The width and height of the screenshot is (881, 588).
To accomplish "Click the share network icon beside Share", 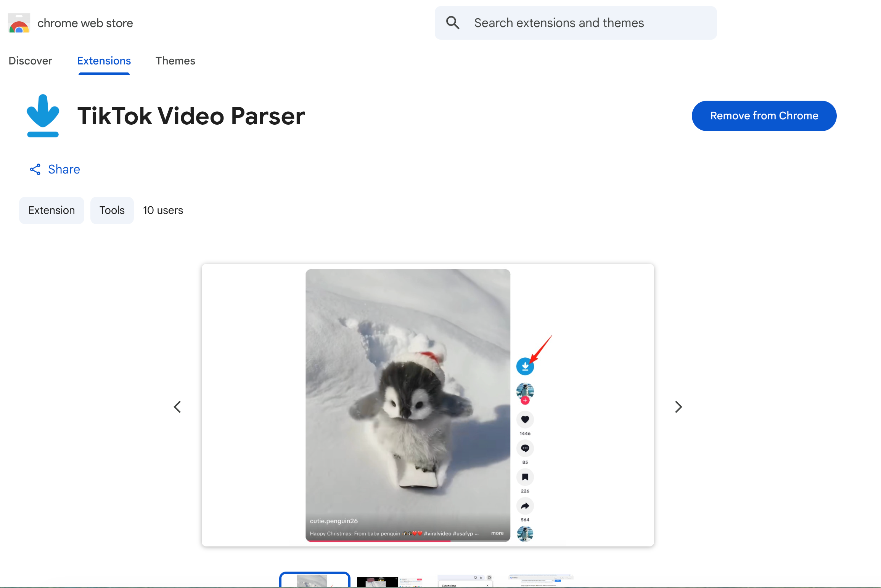I will pyautogui.click(x=35, y=169).
